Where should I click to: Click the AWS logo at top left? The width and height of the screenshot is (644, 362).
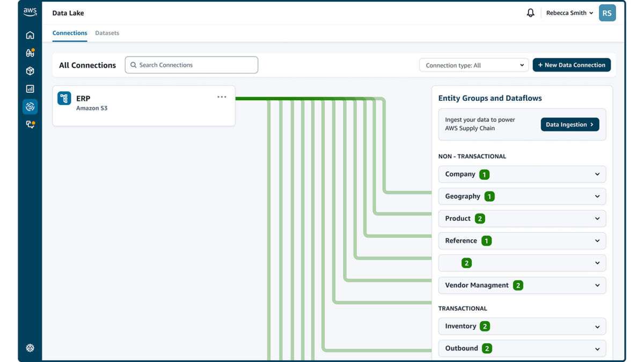click(x=30, y=11)
